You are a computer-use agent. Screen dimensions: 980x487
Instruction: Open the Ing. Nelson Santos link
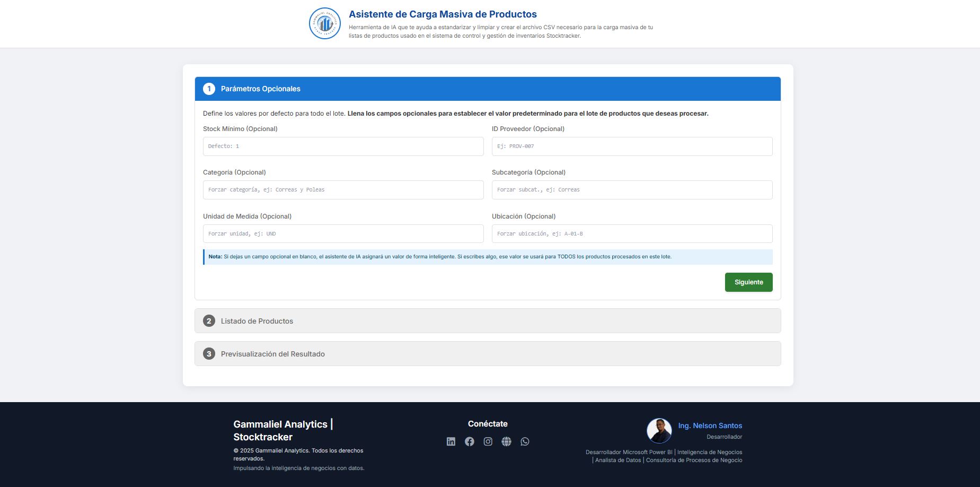click(710, 425)
